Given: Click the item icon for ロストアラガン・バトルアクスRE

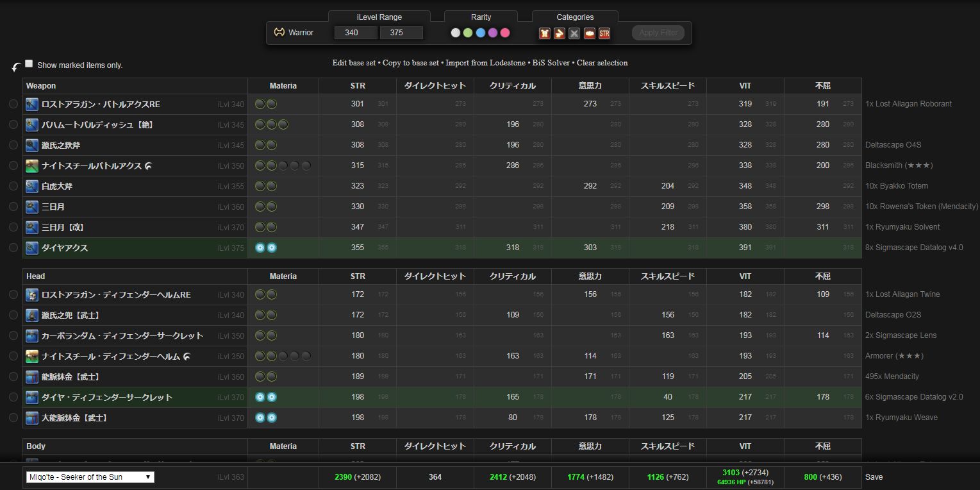Looking at the screenshot, I should point(32,104).
